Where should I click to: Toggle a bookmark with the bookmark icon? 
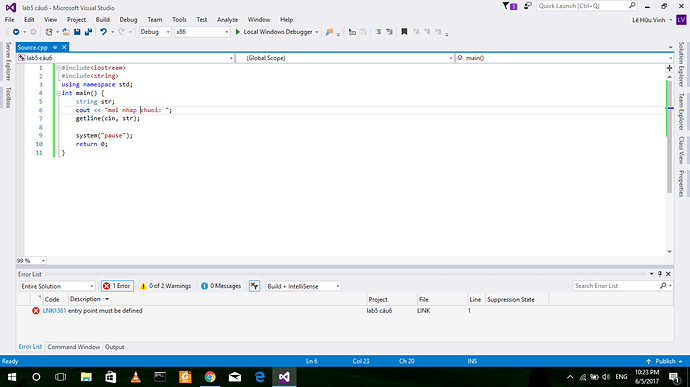(x=404, y=32)
